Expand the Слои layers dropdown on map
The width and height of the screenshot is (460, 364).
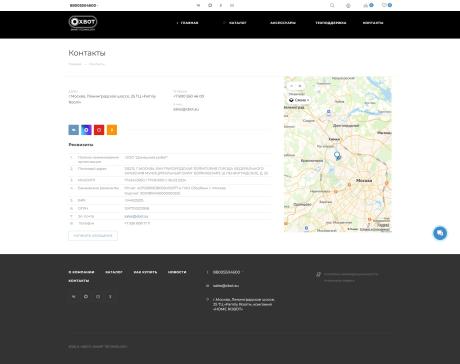tap(299, 100)
